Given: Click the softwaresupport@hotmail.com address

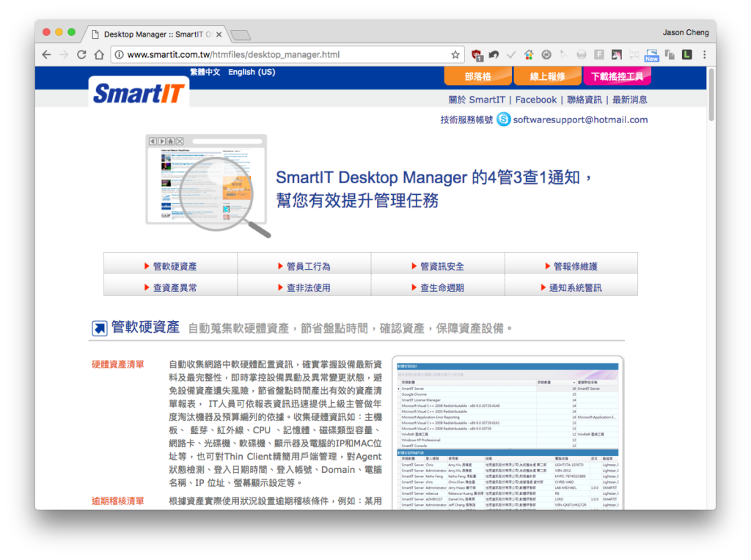Looking at the screenshot, I should tap(581, 119).
